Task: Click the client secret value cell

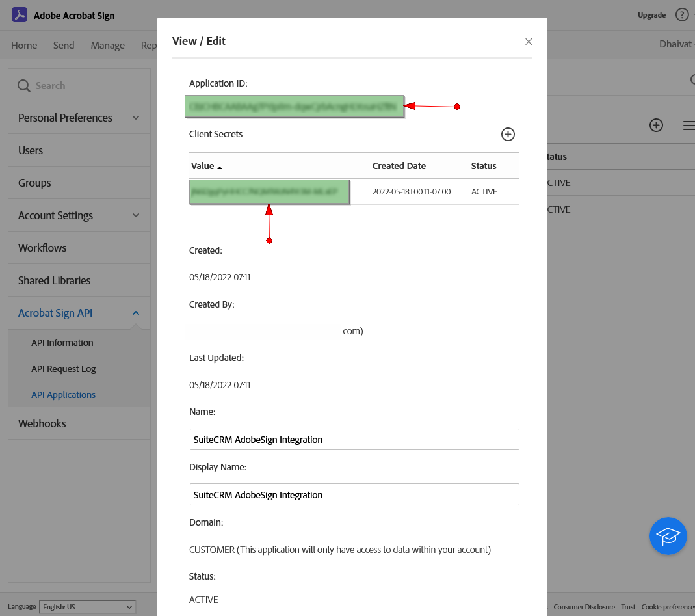Action: click(270, 192)
